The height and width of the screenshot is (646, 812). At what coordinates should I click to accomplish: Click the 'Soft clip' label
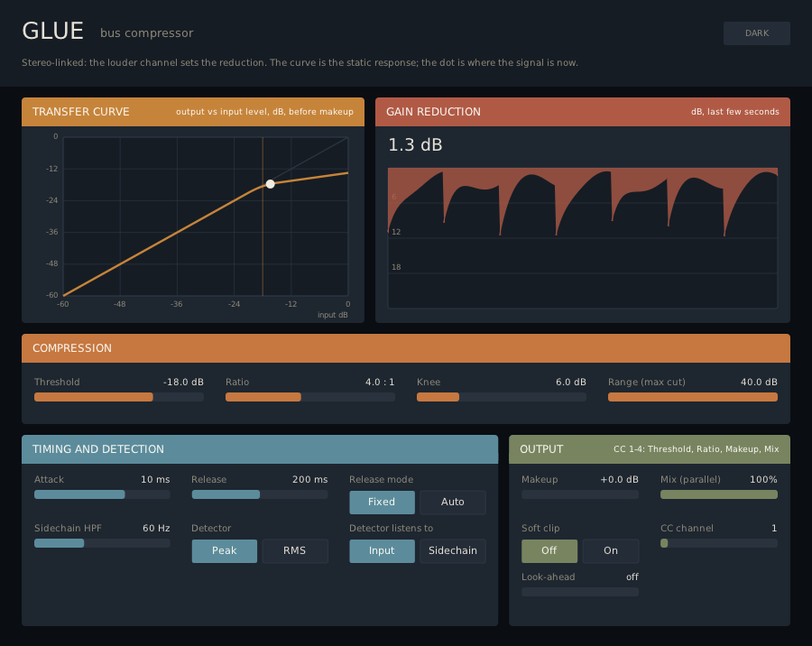tap(540, 528)
